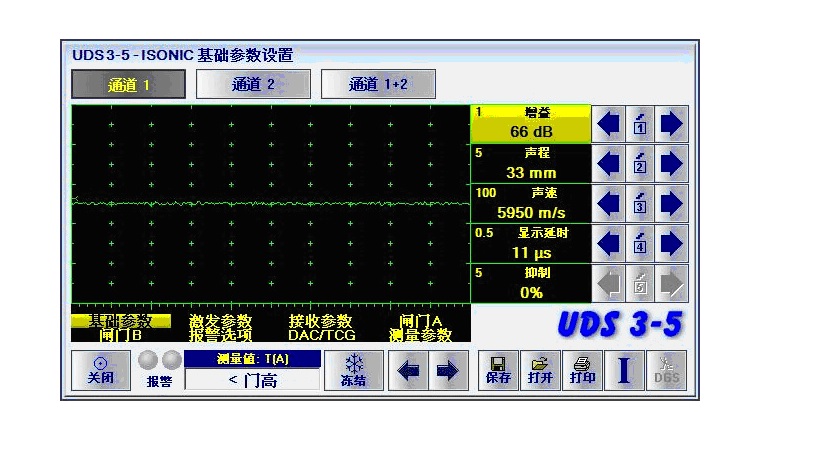Increase gain with right arrow beside 增益
This screenshot has height=460, width=819.
click(672, 124)
